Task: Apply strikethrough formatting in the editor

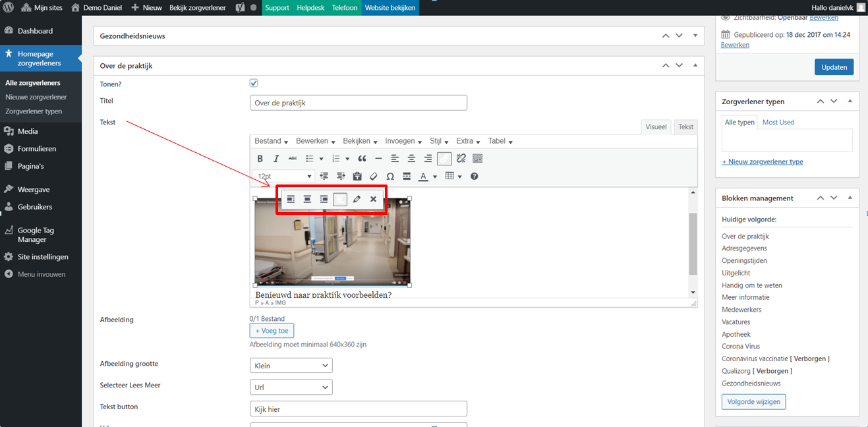Action: point(293,159)
